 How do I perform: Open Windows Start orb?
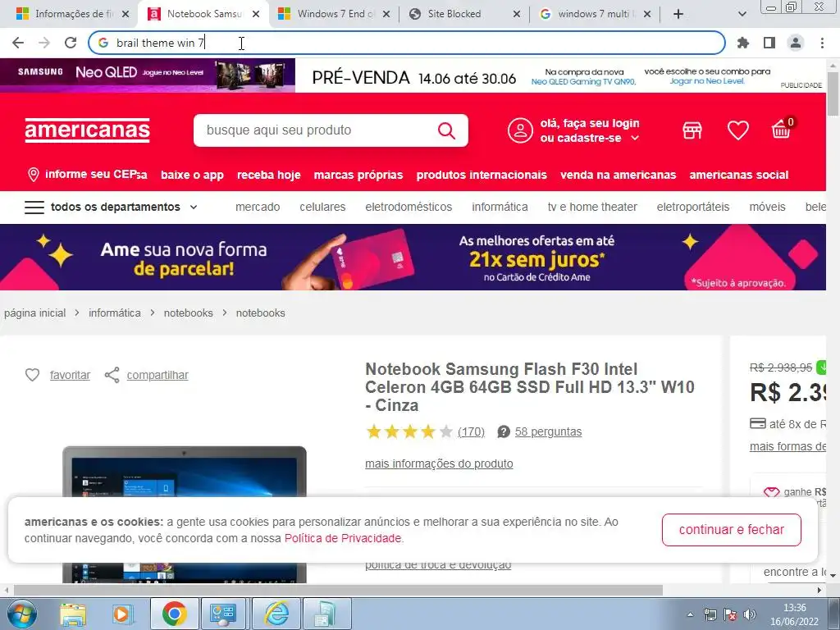[21, 614]
